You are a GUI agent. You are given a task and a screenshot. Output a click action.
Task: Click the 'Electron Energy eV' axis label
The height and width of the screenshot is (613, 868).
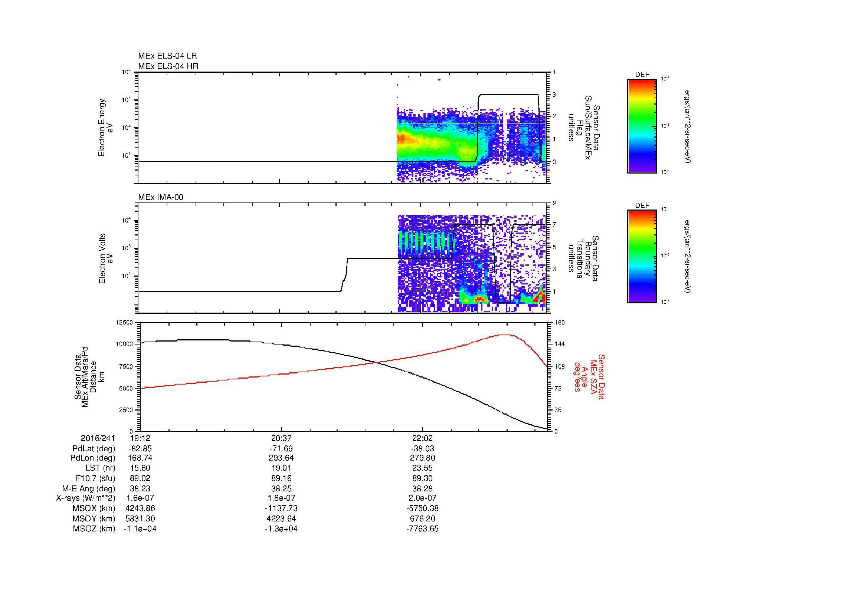click(x=106, y=128)
